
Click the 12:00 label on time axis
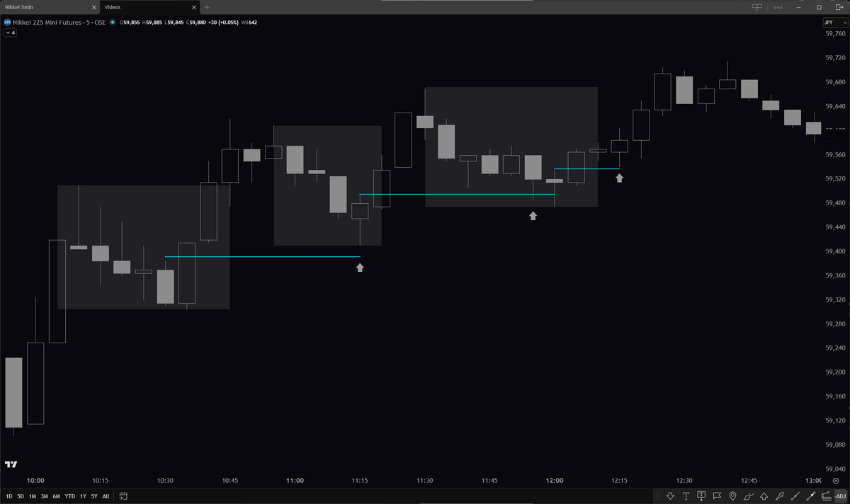(x=555, y=481)
